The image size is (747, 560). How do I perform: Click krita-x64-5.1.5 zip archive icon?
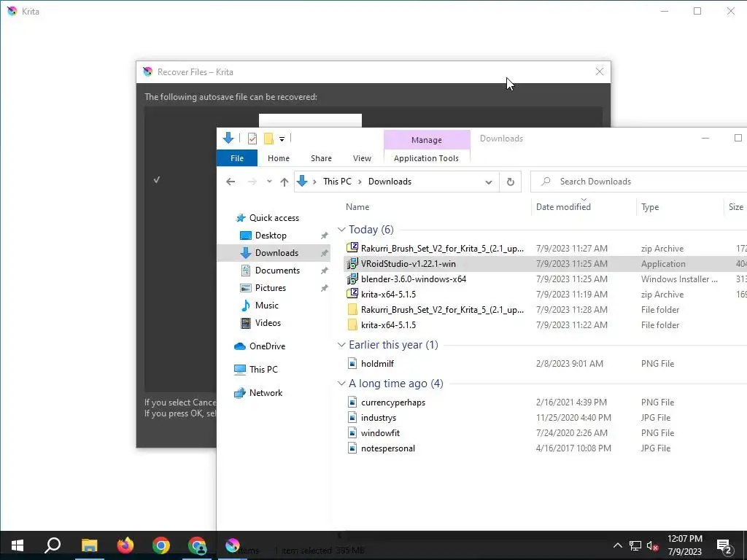pos(352,294)
